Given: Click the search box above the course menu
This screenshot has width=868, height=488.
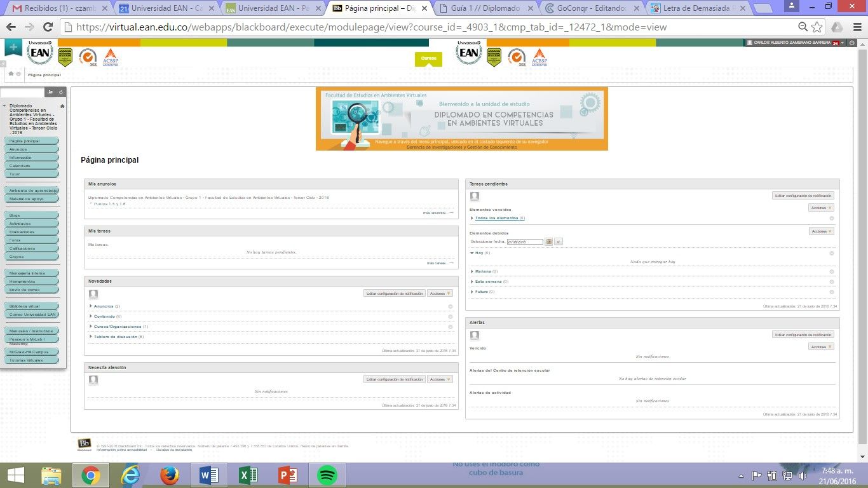Looking at the screenshot, I should coord(23,92).
